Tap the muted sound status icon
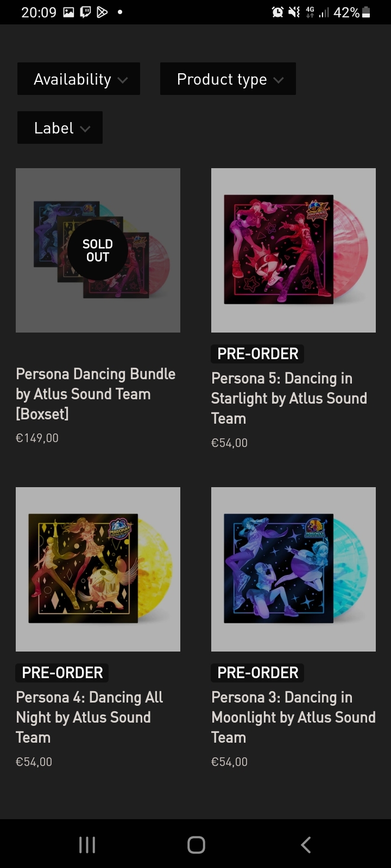The height and width of the screenshot is (868, 391). pyautogui.click(x=294, y=12)
